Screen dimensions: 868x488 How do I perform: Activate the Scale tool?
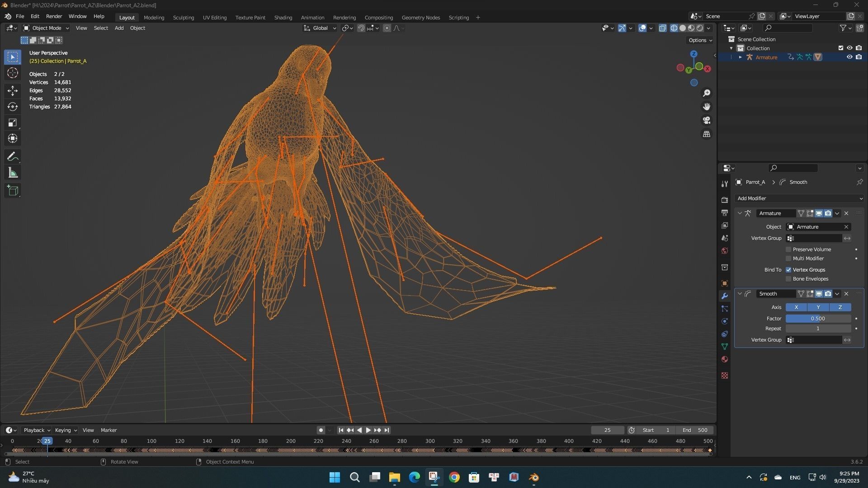[13, 122]
